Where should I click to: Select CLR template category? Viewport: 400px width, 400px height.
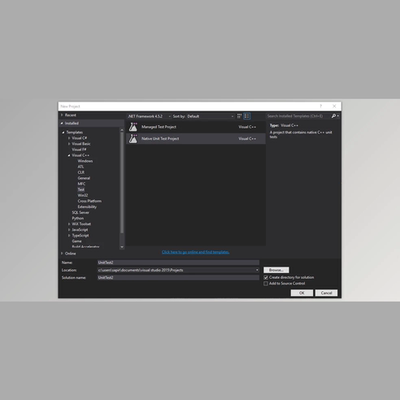[81, 172]
